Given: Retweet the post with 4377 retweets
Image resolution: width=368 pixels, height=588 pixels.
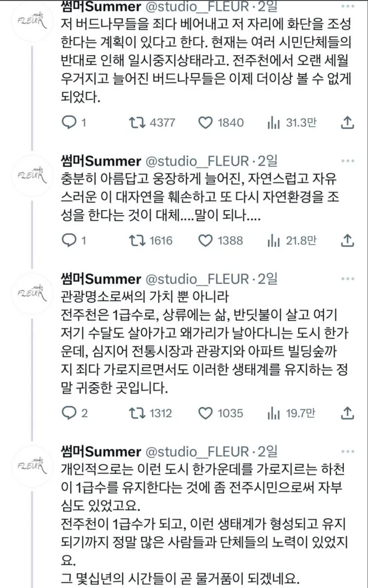Looking at the screenshot, I should 136,122.
